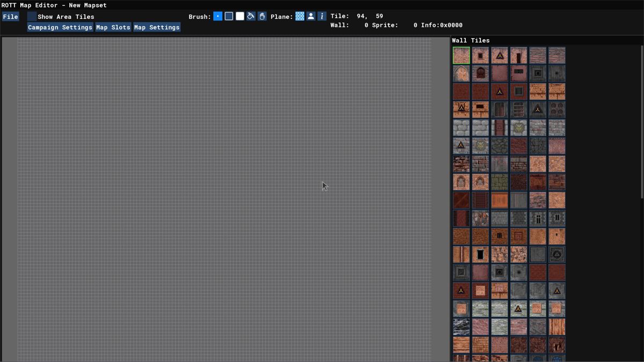Switch to the Map Slots view
Viewport: 644px width, 362px height.
pyautogui.click(x=113, y=27)
